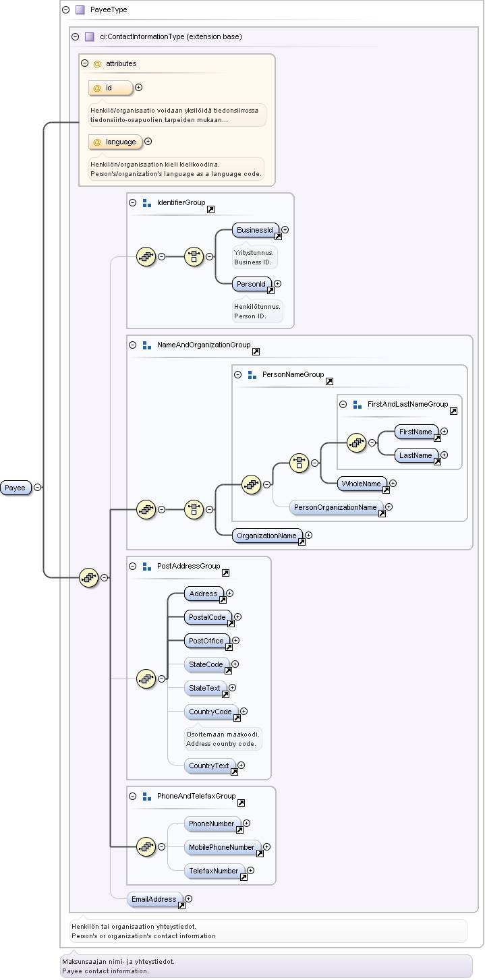Collapse the IdentifierGroup box
Viewport: 485px width, 980px height.
133,202
